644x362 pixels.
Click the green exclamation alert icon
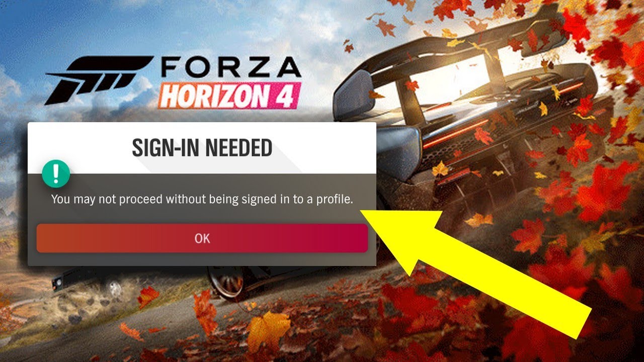55,173
